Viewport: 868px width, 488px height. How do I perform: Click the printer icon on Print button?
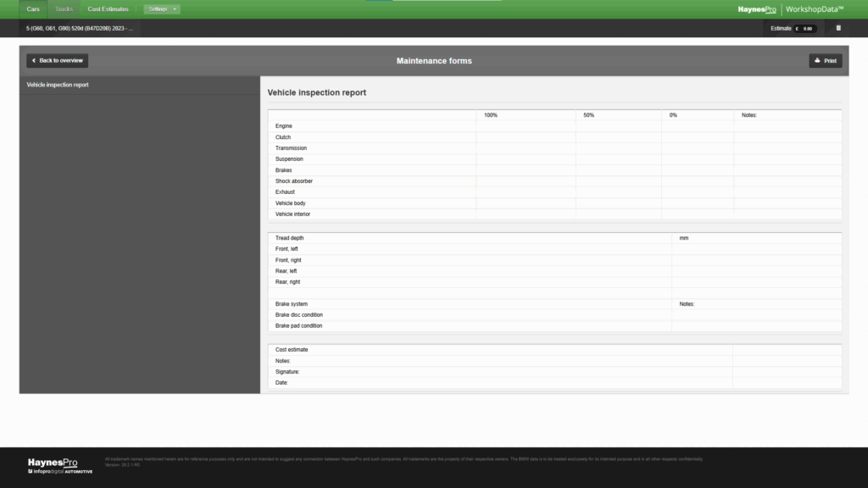tap(817, 61)
